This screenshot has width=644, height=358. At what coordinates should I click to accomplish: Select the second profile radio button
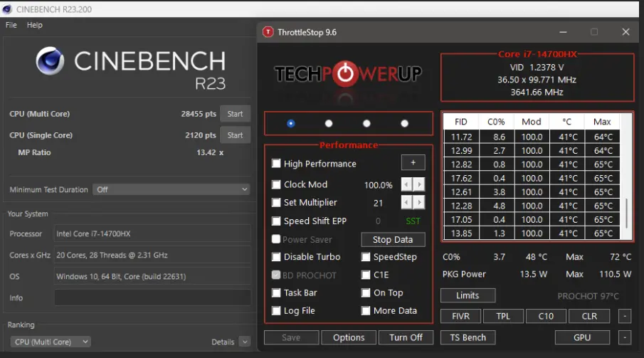coord(329,123)
